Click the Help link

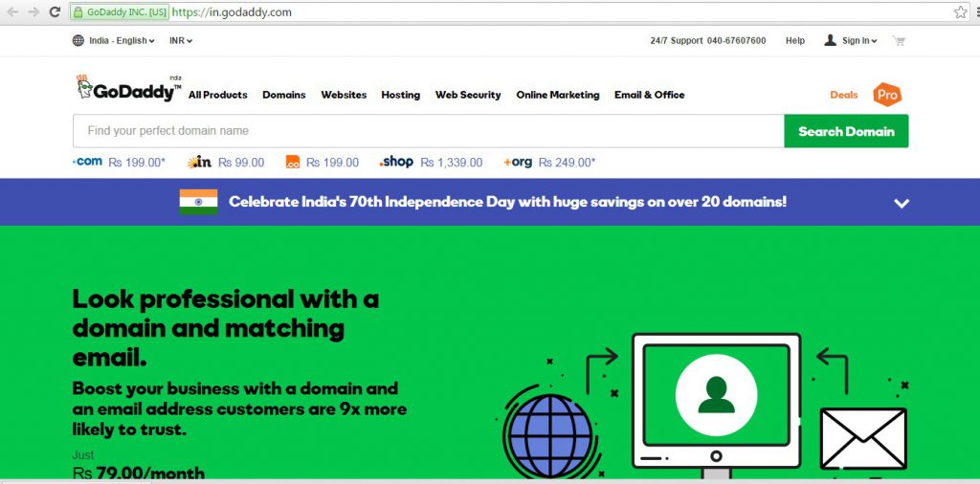(x=795, y=40)
